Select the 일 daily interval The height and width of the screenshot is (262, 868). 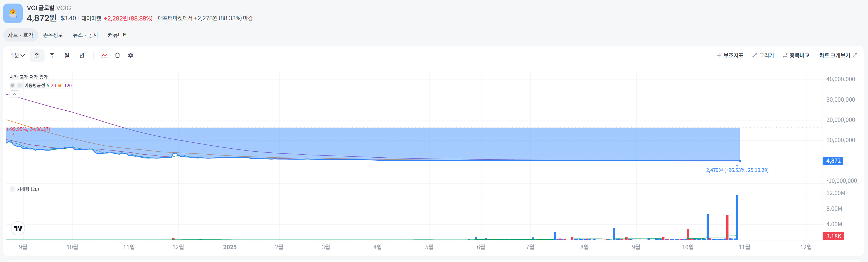point(37,55)
